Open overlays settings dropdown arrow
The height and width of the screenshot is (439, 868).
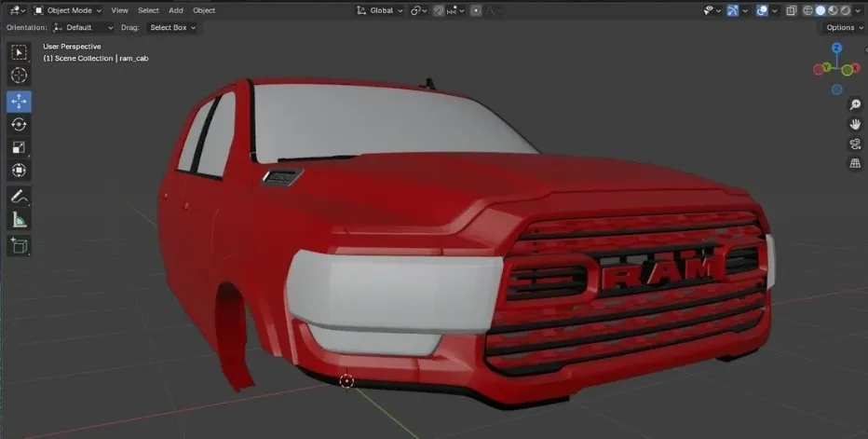click(775, 10)
